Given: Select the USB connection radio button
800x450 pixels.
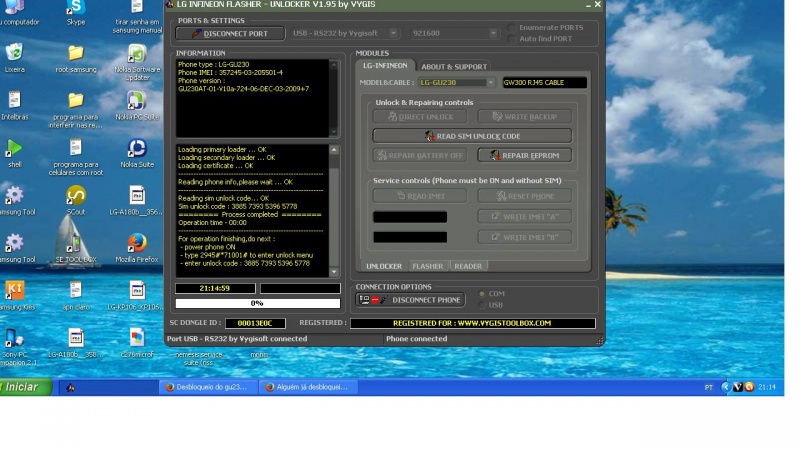Looking at the screenshot, I should coord(482,305).
